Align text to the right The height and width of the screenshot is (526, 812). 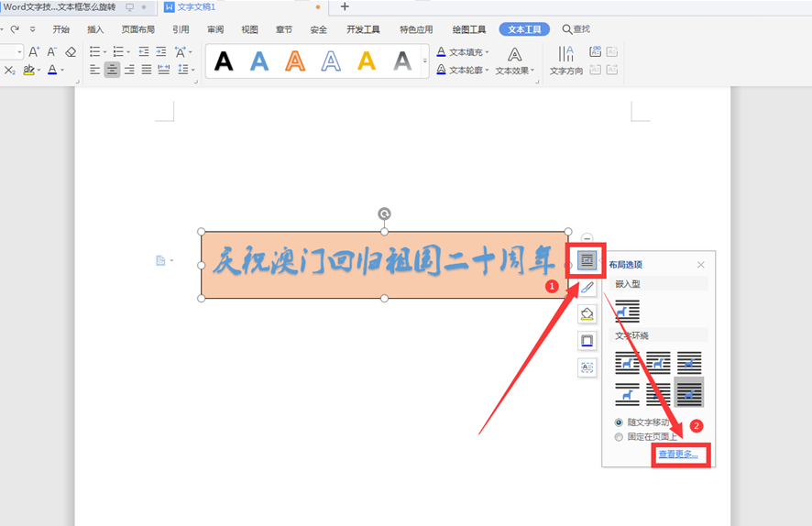pyautogui.click(x=129, y=70)
